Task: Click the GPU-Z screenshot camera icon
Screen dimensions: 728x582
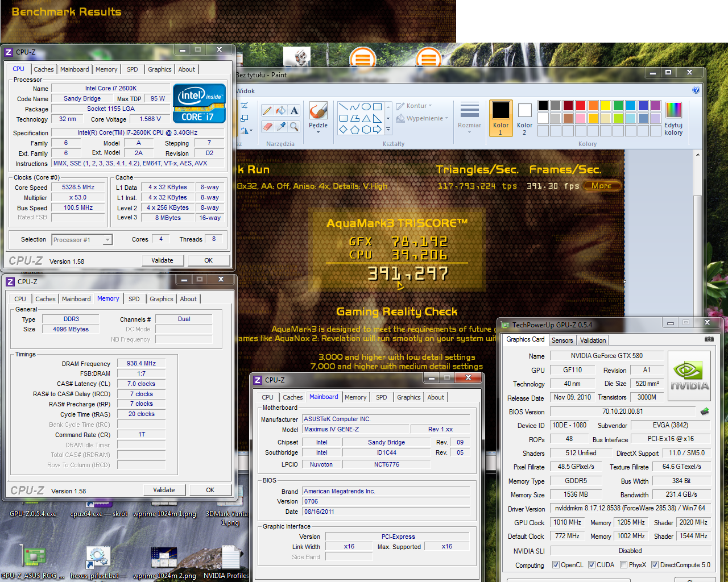Action: point(709,339)
